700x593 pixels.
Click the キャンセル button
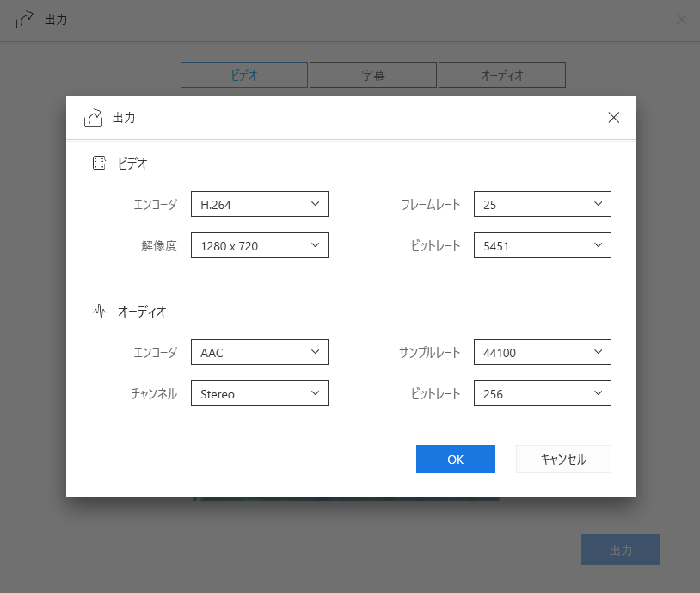[x=563, y=459]
